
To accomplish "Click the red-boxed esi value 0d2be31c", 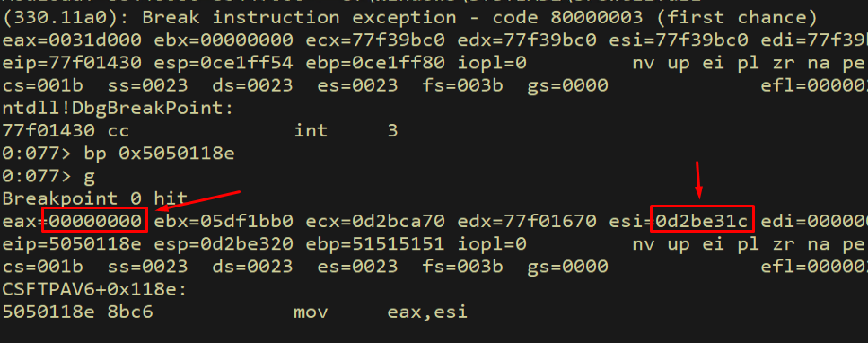I will (702, 222).
